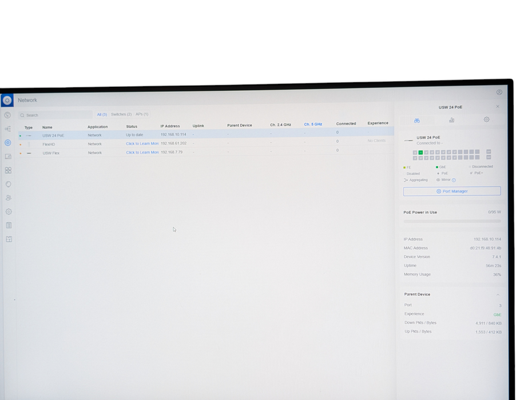532x400 pixels.
Task: Click Learn More link for USW Flex
Action: (x=142, y=153)
